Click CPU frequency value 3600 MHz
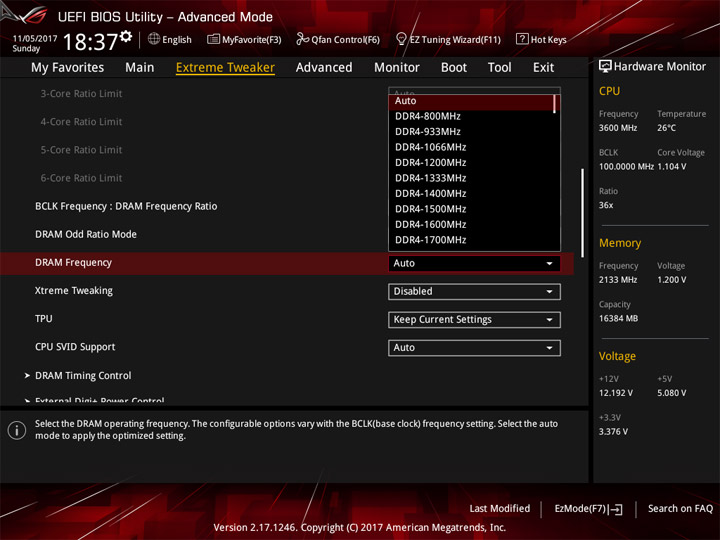This screenshot has height=540, width=720. 618,128
